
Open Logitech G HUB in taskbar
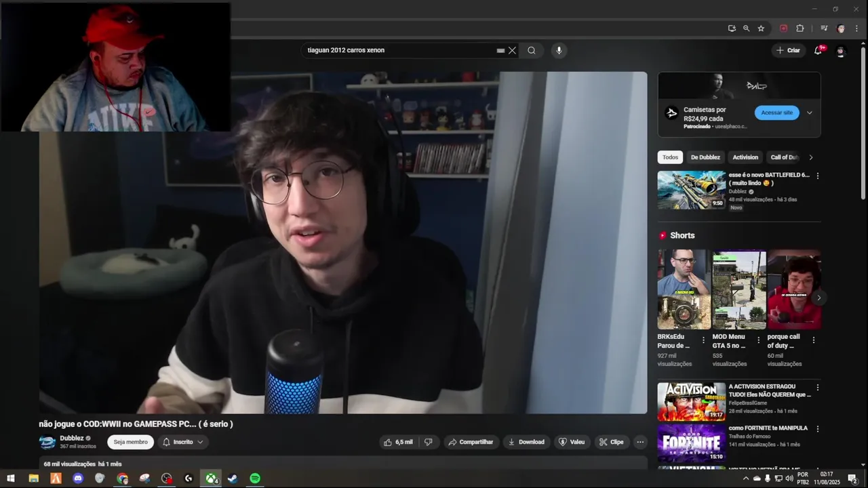pyautogui.click(x=189, y=479)
